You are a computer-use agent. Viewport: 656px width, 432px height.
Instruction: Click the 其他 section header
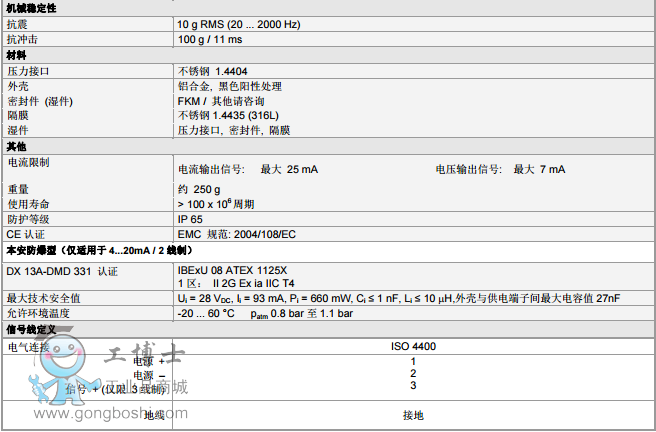pyautogui.click(x=16, y=147)
